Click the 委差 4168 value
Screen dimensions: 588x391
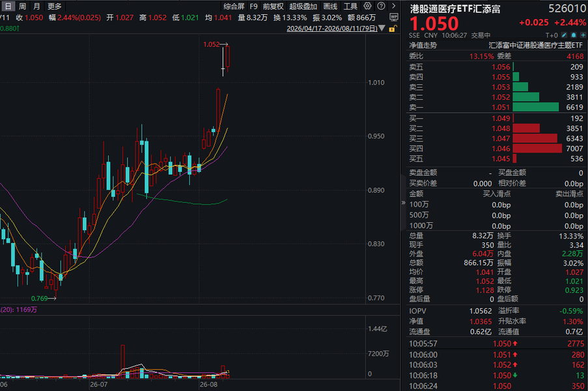coord(575,56)
